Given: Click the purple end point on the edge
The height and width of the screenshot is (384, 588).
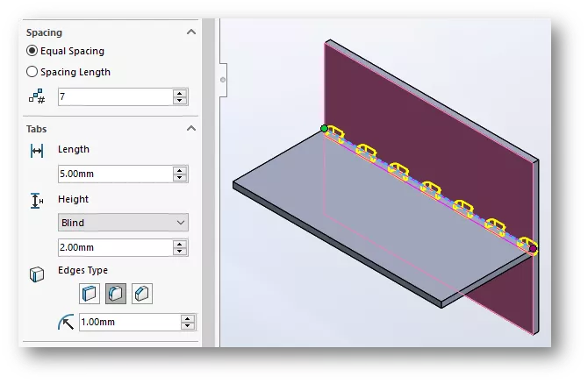Looking at the screenshot, I should tap(533, 248).
